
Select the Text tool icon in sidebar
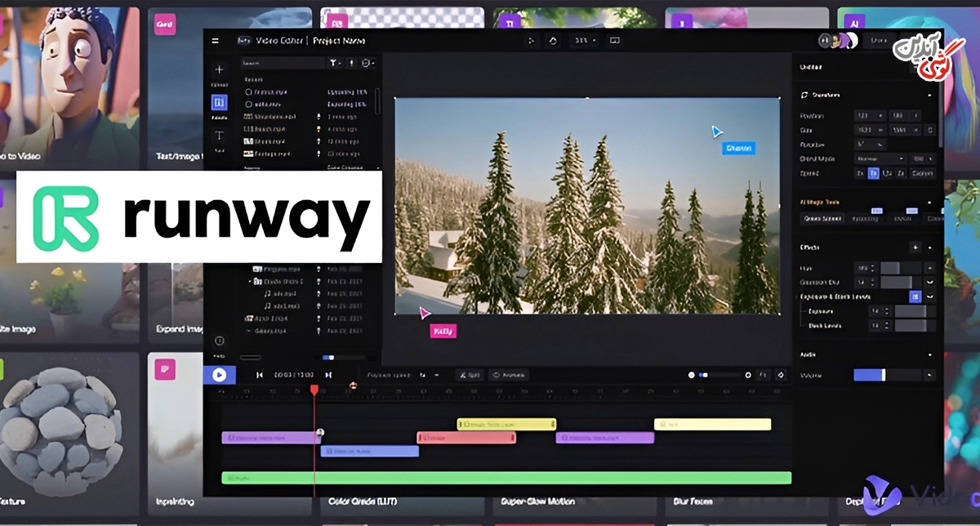pos(219,136)
